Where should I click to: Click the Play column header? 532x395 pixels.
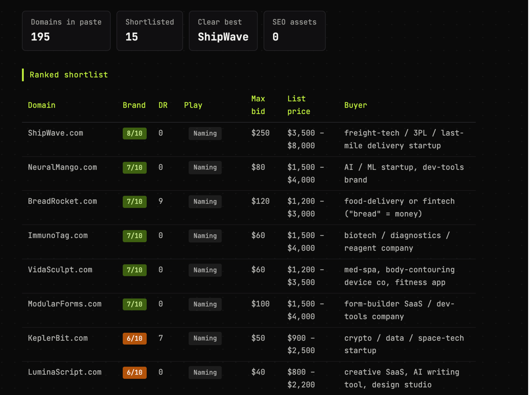point(193,105)
